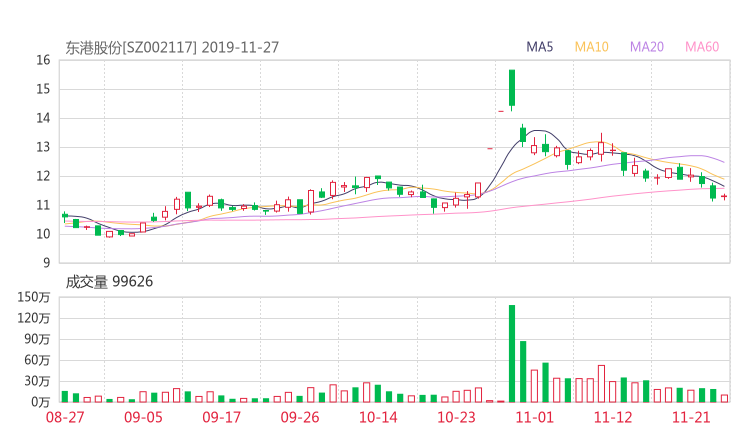Click the 09-05 date axis label

143,417
